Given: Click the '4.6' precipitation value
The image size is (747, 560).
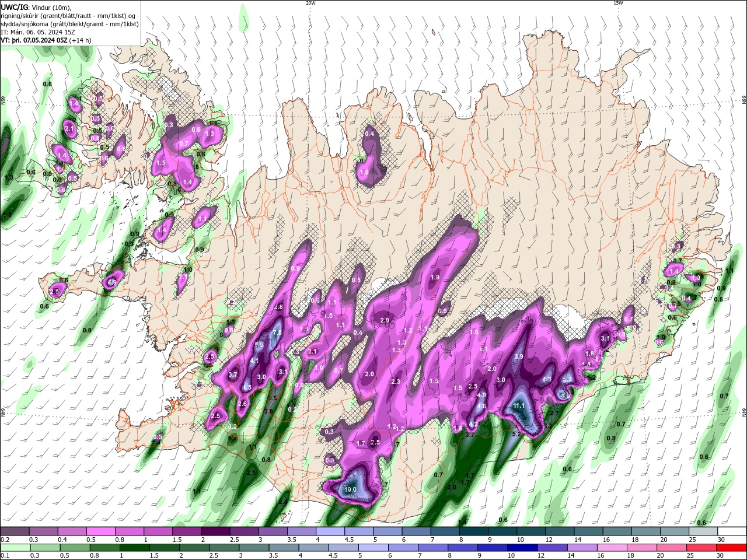Looking at the screenshot, I should pyautogui.click(x=481, y=407).
